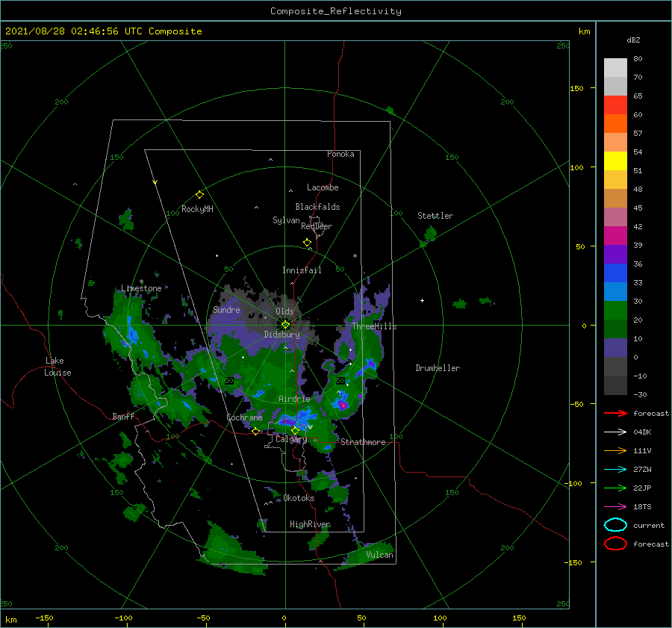Click the Stettler city label
Screen dimensions: 672x628
(435, 216)
